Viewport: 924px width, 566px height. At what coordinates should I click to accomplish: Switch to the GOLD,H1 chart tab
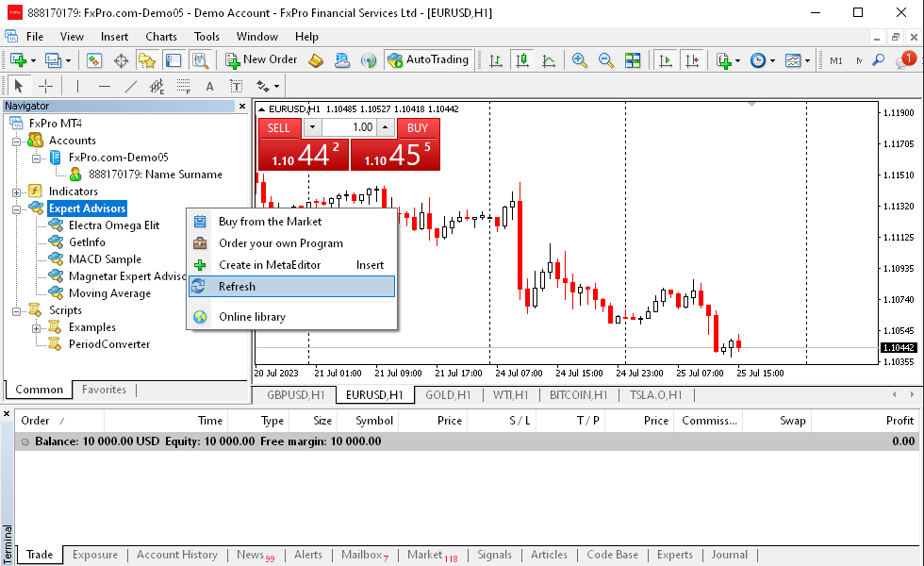coord(448,395)
